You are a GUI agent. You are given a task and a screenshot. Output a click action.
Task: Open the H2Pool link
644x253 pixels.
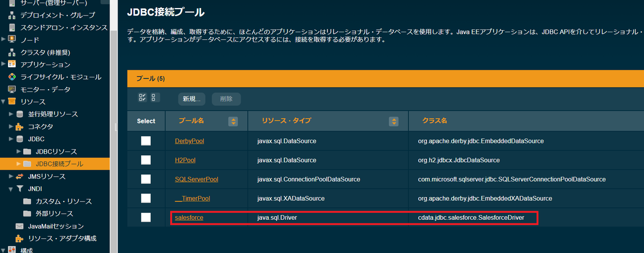pyautogui.click(x=185, y=160)
